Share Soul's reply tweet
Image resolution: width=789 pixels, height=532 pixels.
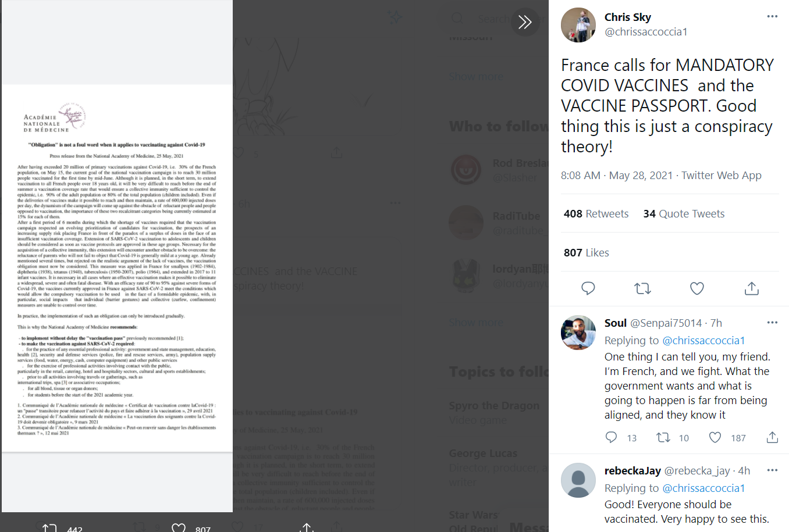coord(772,437)
